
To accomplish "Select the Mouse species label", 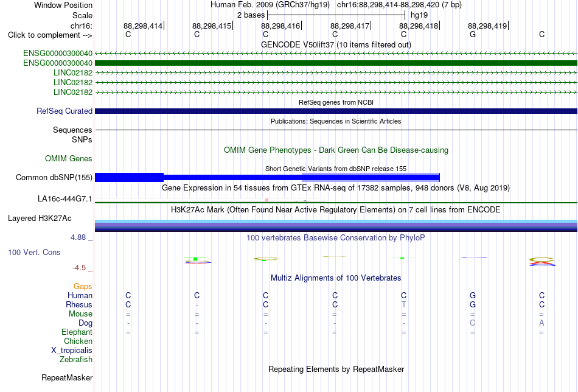I will click(80, 314).
